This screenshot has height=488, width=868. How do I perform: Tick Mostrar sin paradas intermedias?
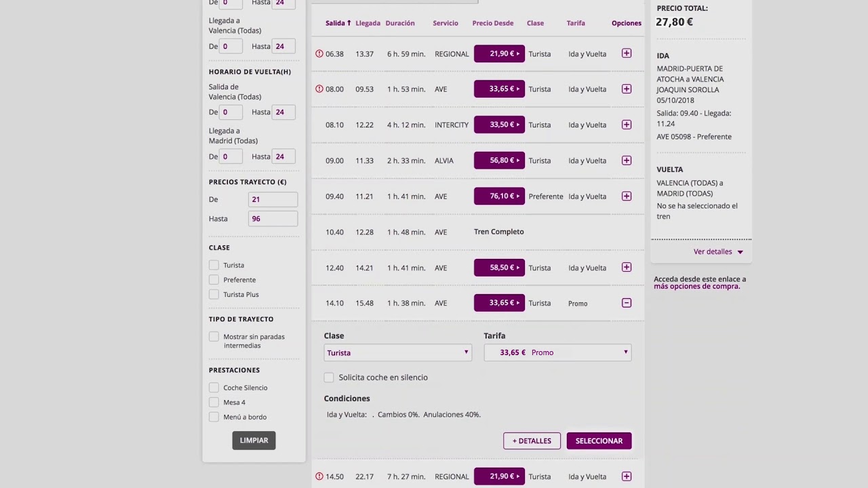(214, 337)
